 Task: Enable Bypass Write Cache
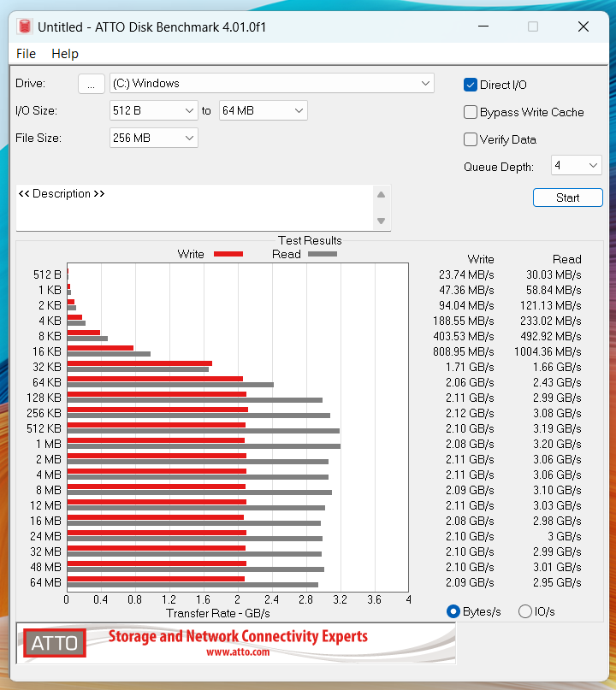[471, 112]
